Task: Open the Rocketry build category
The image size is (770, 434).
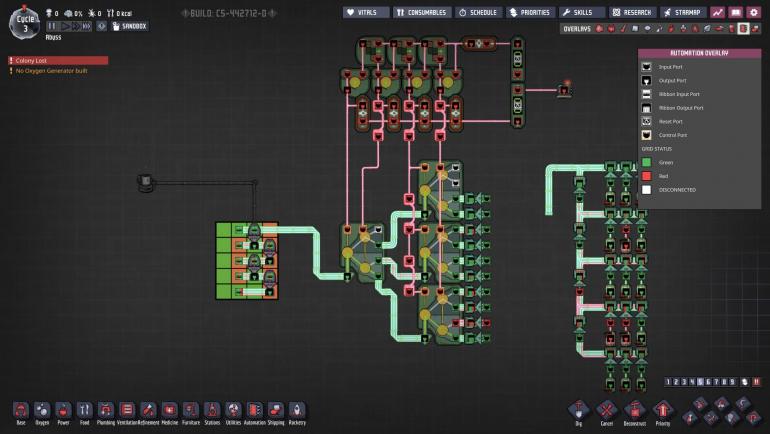Action: click(x=297, y=411)
